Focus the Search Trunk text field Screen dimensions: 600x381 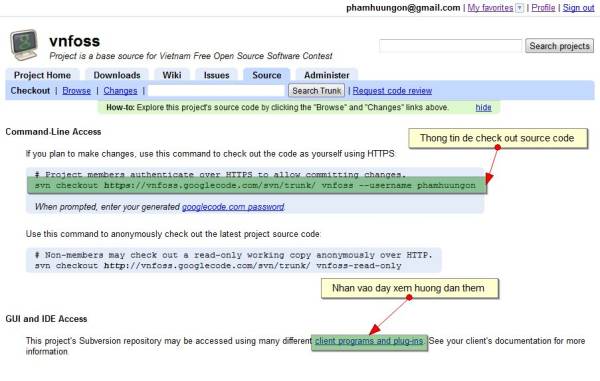(x=217, y=91)
